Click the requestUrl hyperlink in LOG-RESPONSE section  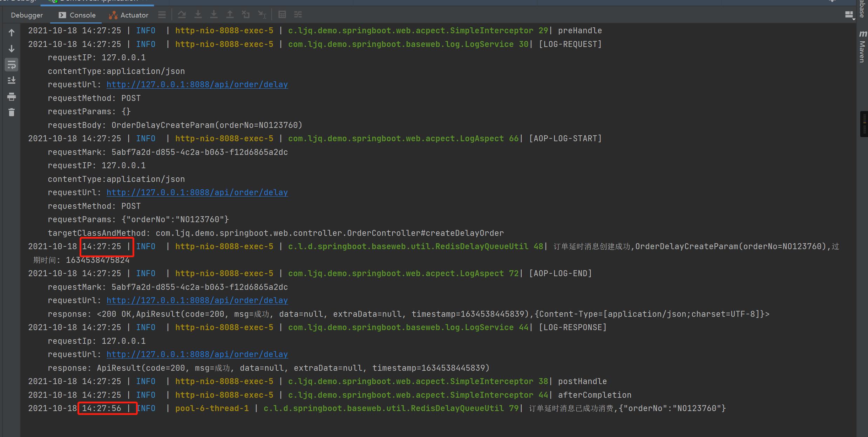pyautogui.click(x=197, y=354)
